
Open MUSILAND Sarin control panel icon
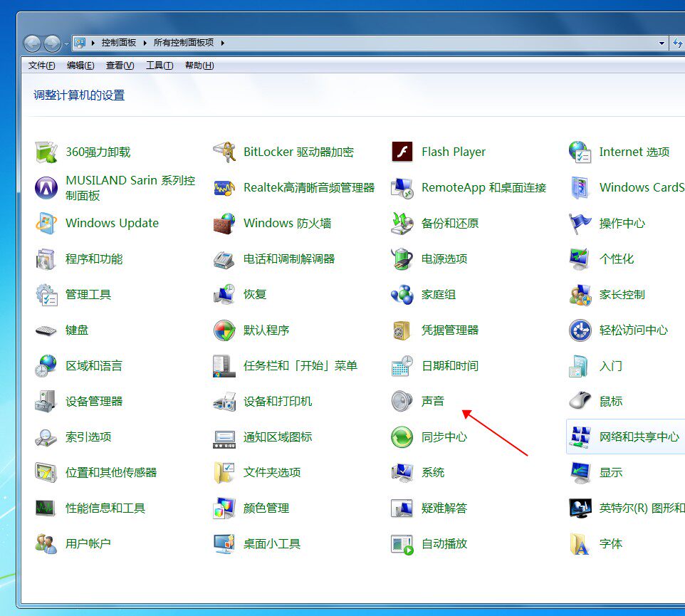[46, 188]
